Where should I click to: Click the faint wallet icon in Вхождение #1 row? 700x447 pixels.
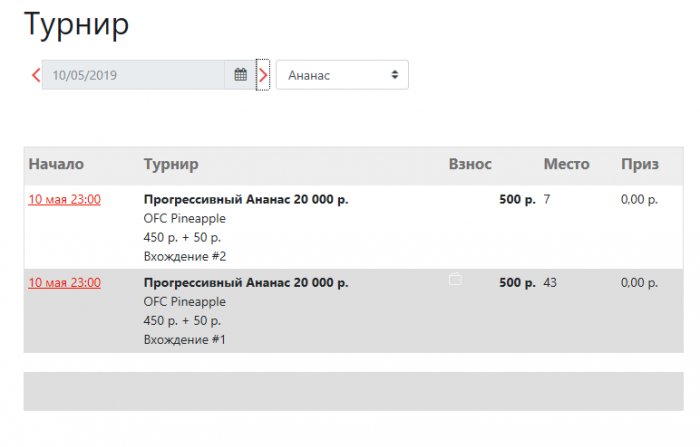(455, 279)
